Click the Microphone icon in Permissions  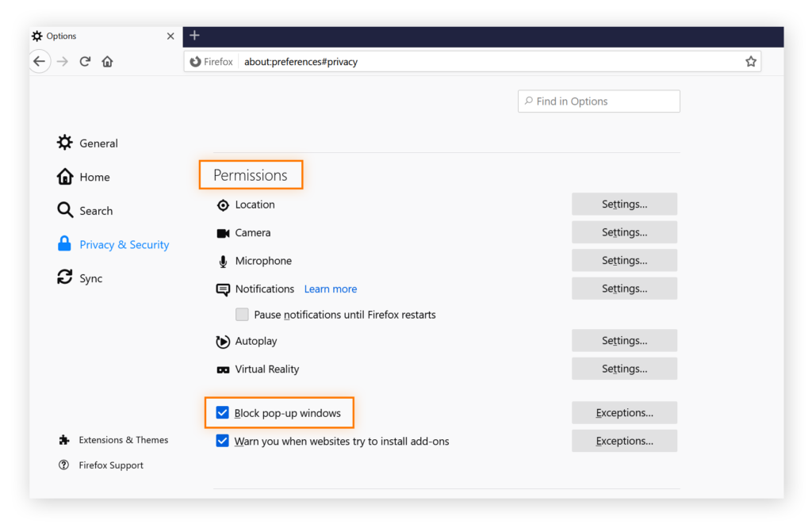(223, 262)
